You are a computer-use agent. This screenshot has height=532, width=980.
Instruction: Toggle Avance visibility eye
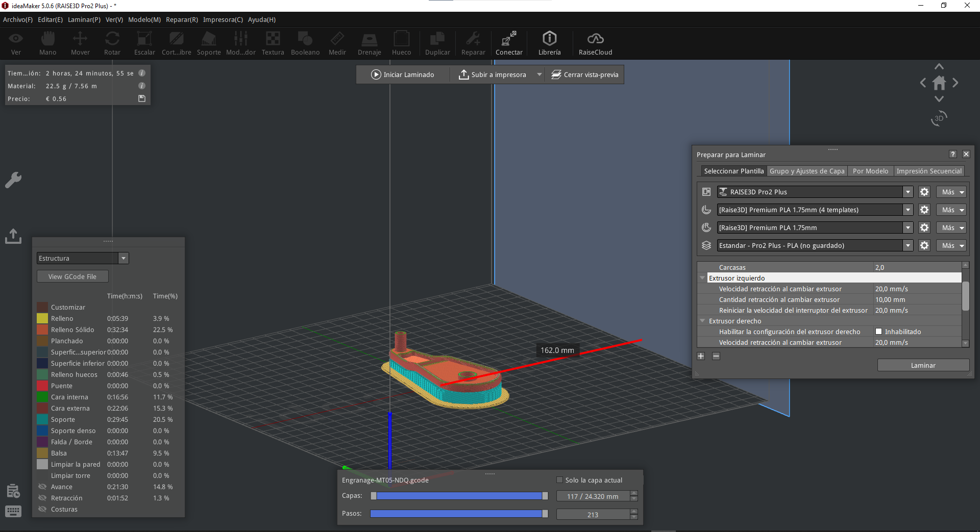coord(43,487)
